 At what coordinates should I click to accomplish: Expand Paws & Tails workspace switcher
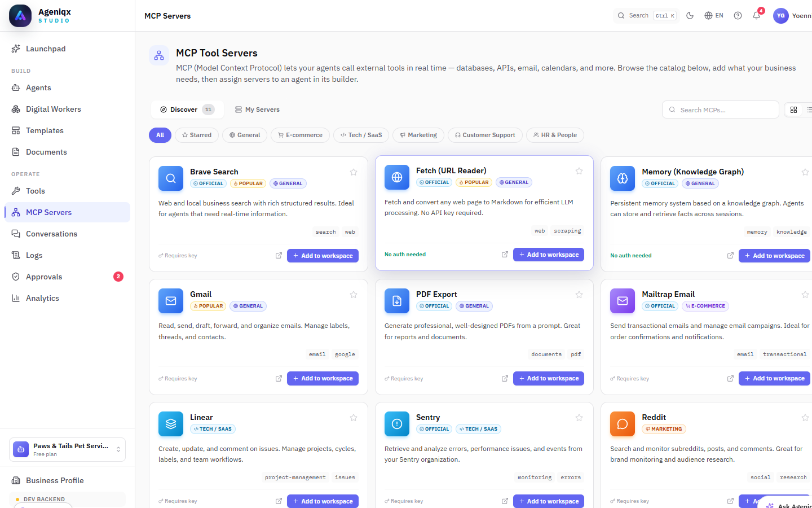pyautogui.click(x=68, y=449)
